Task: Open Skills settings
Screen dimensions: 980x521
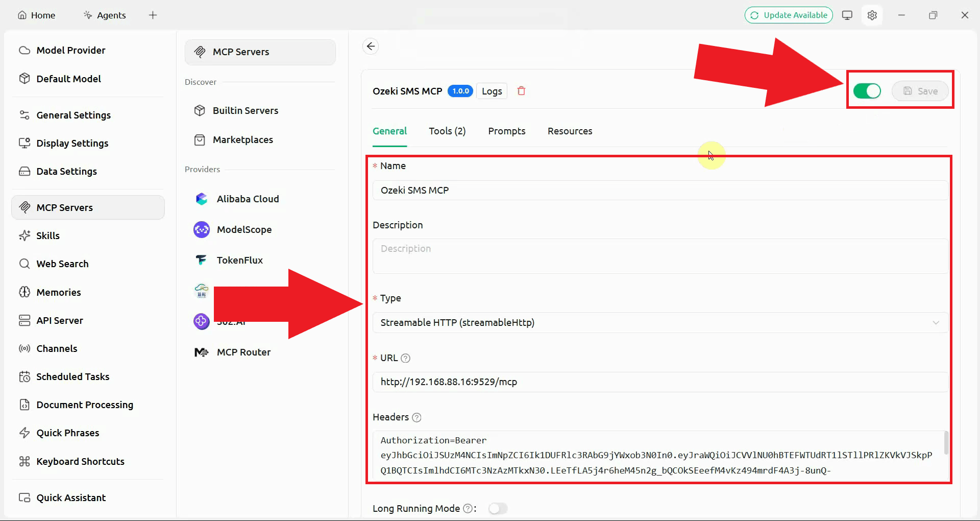Action: point(88,235)
